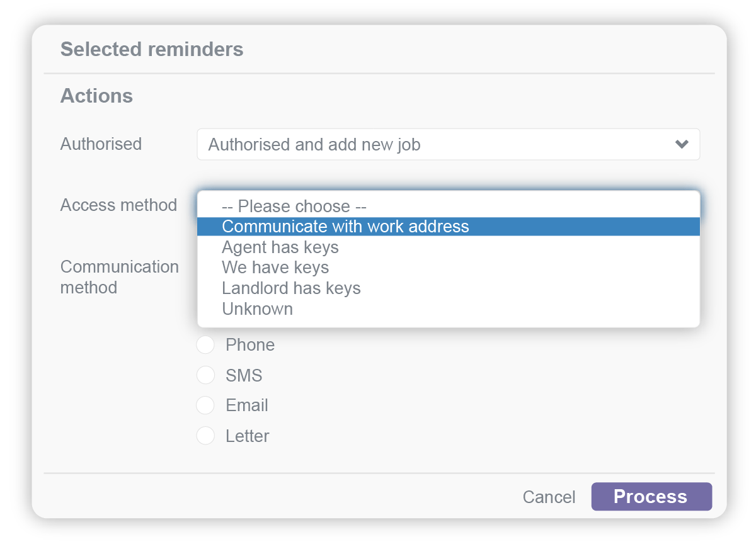Viewport: 756px width, 549px height.
Task: Click the 'Selected reminders' dialog title
Action: (x=152, y=49)
